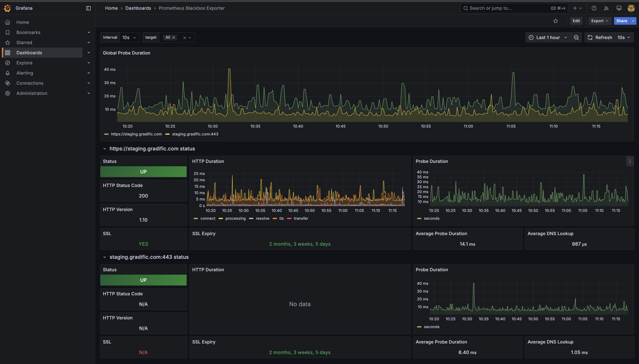Click the Refresh dashboard button

click(599, 38)
